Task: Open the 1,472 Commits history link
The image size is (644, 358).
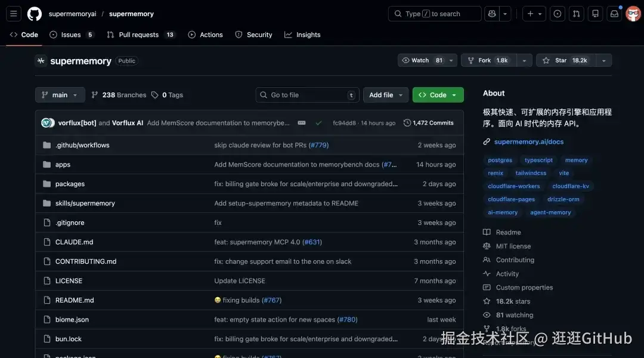Action: (429, 123)
